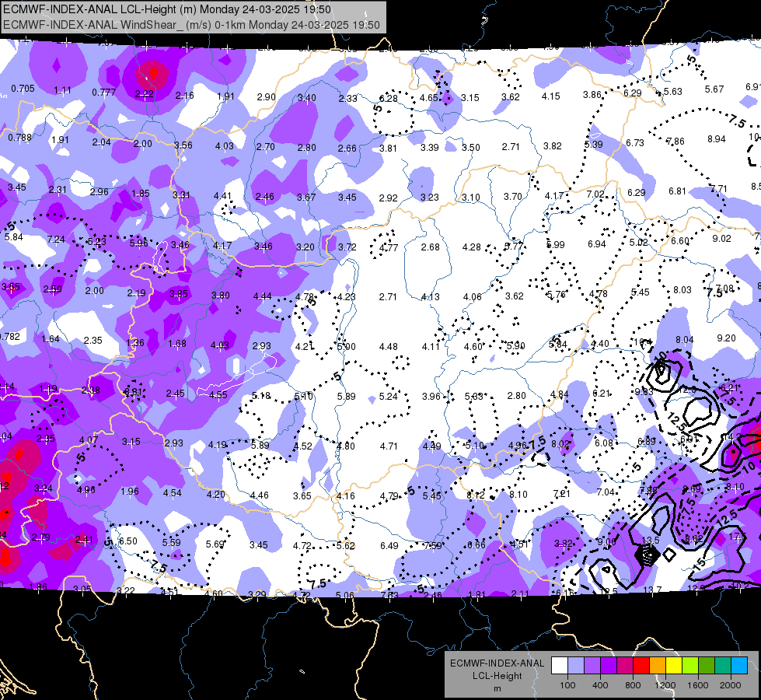
Task: Click the LCL-Height title line at top
Action: pyautogui.click(x=167, y=9)
